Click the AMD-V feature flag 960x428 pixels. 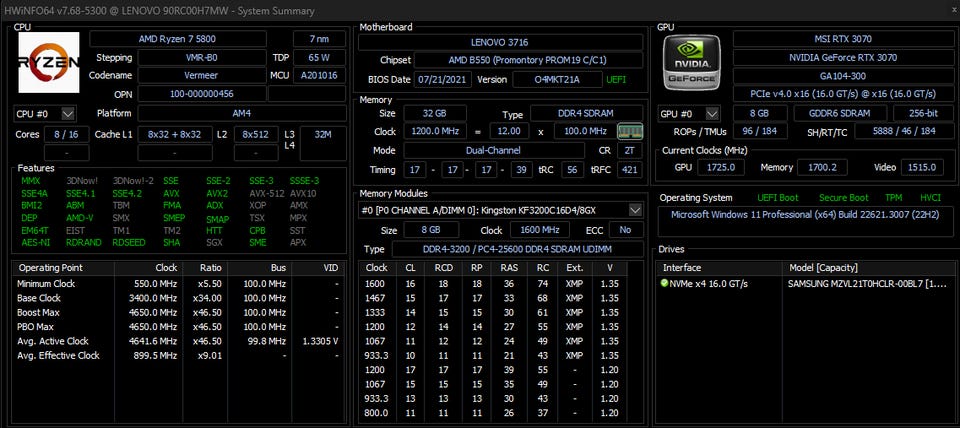tap(80, 218)
